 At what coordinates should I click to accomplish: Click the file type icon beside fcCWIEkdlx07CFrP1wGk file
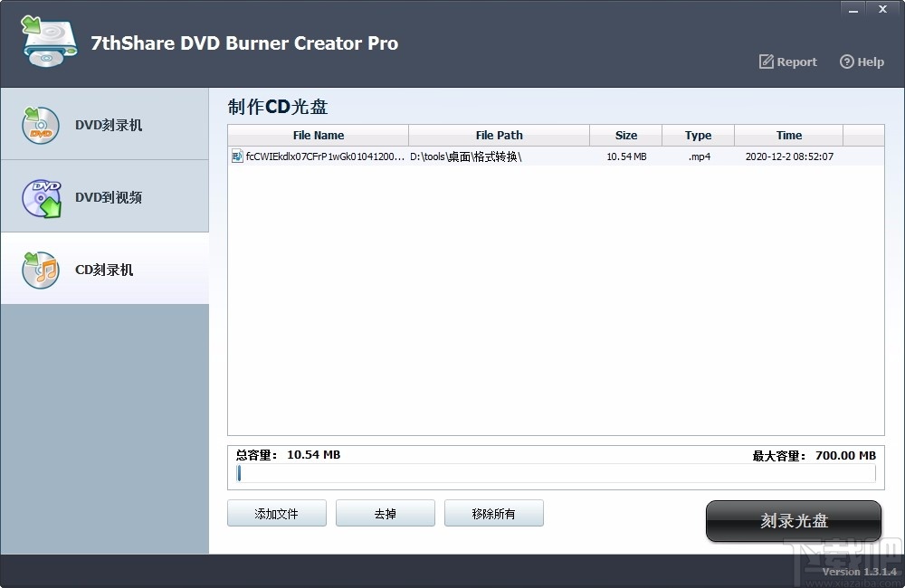(240, 156)
